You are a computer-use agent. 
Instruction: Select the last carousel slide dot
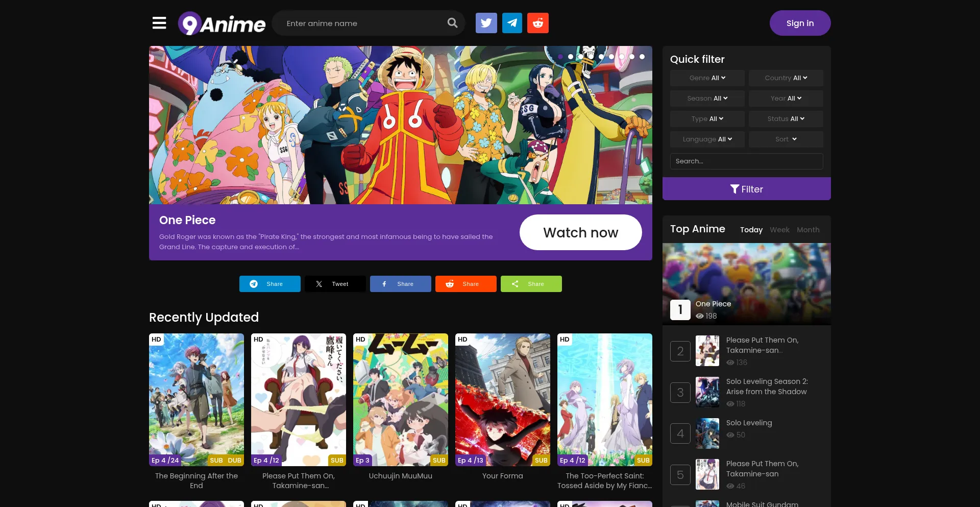(x=642, y=57)
